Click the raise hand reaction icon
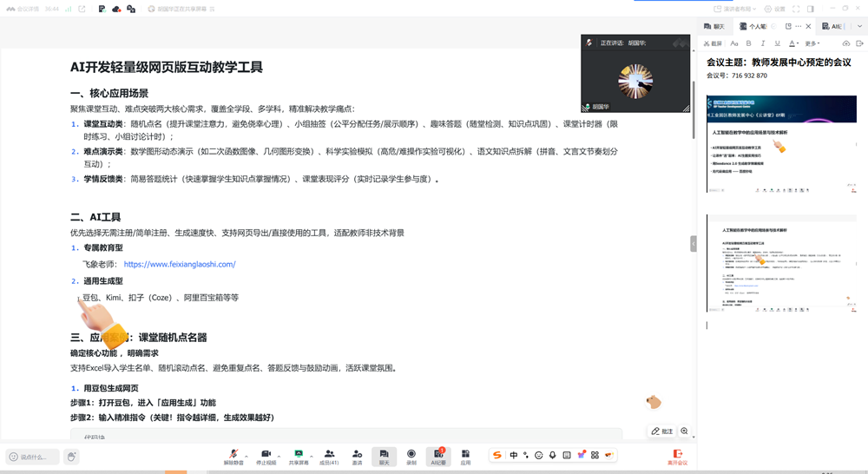Viewport: 868px width, 474px height. (x=71, y=457)
